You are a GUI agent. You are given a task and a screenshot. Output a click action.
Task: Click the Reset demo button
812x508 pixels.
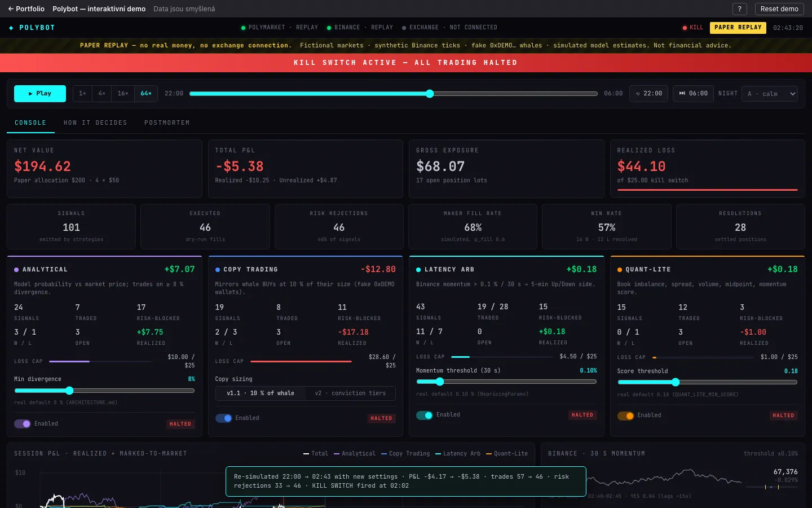point(779,9)
